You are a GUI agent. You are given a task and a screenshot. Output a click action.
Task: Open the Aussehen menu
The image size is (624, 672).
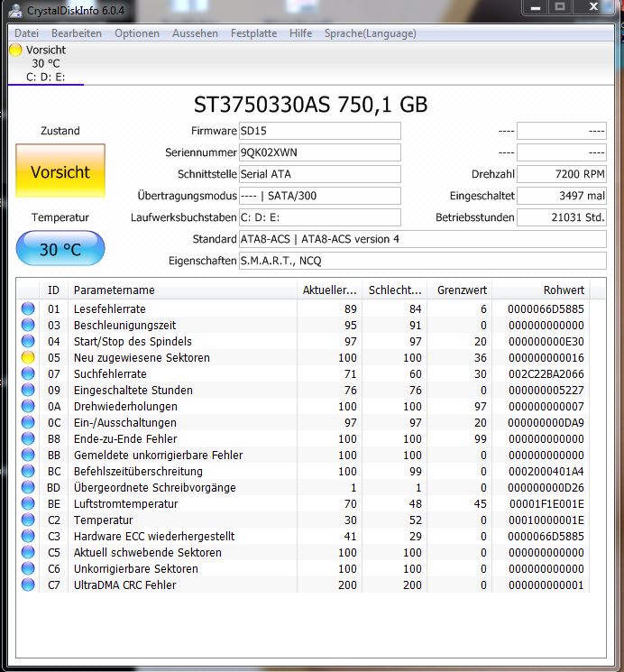coord(195,33)
